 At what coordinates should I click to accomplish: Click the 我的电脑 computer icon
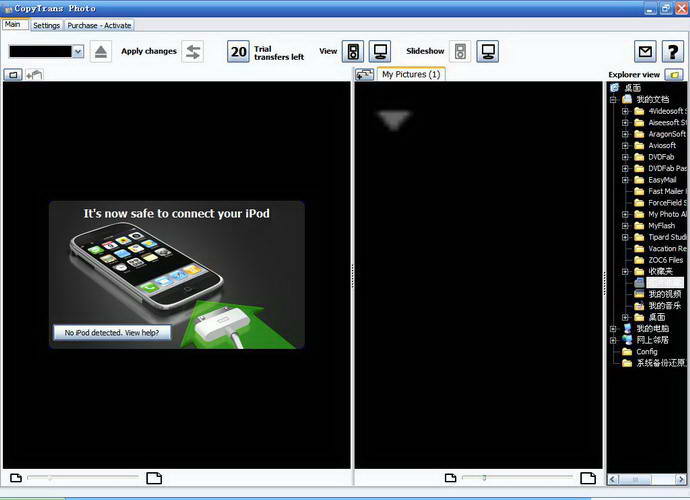click(627, 328)
